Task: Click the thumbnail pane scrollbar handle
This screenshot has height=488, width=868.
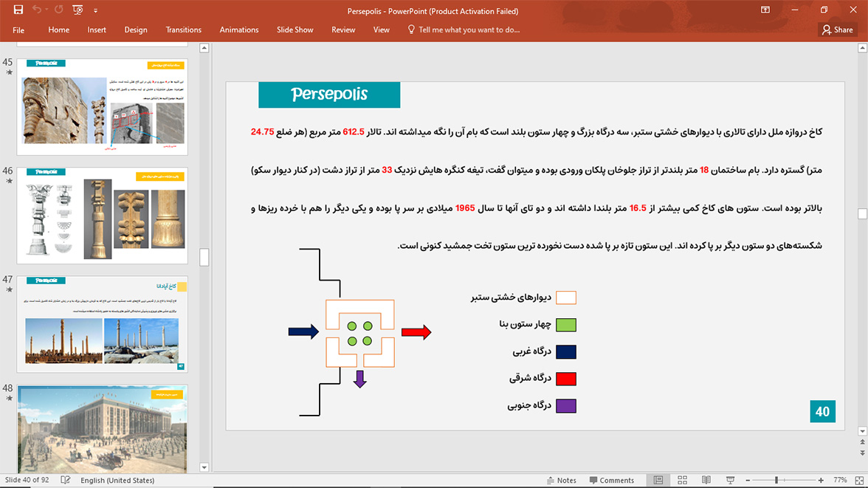Action: pyautogui.click(x=204, y=257)
